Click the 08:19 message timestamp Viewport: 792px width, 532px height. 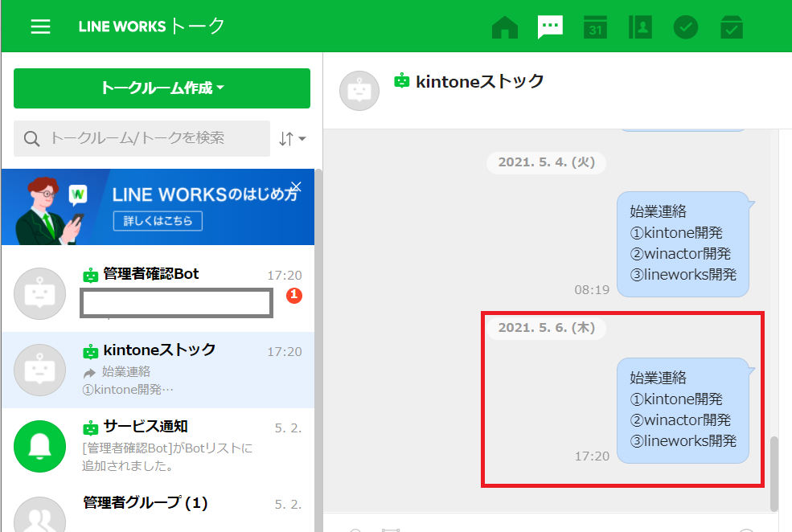[x=592, y=290]
